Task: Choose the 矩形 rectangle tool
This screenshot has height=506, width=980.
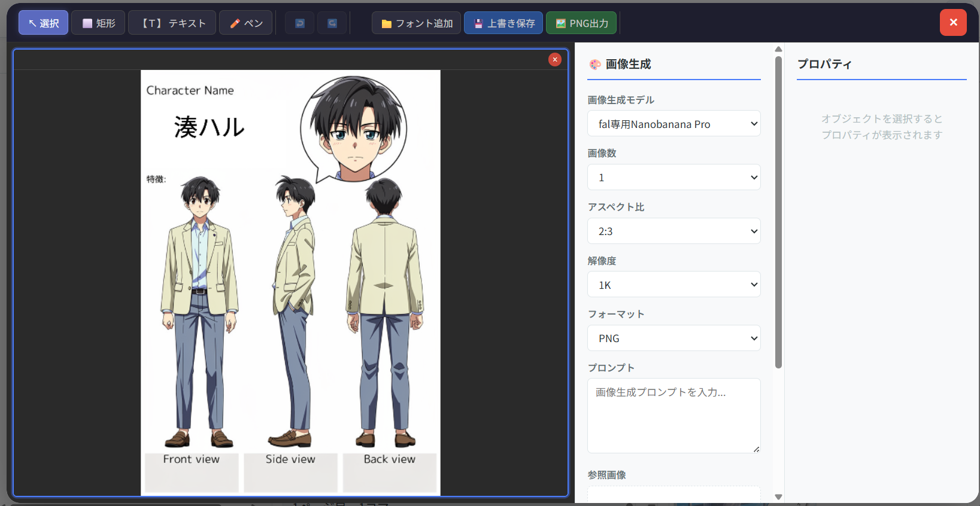Action: pyautogui.click(x=98, y=23)
